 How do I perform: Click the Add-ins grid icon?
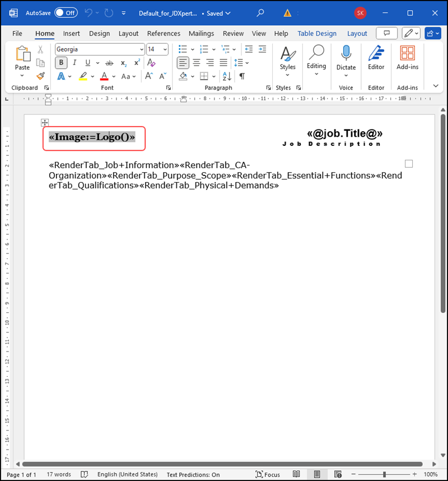(407, 53)
